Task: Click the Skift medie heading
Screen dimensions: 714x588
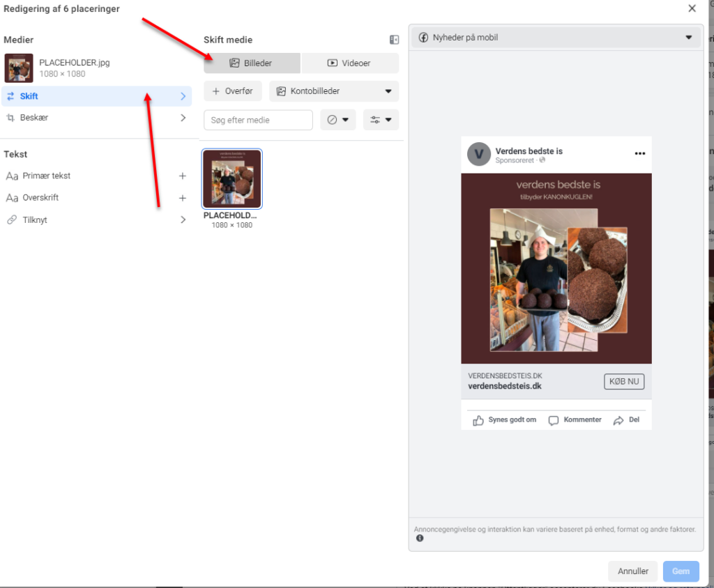Action: [x=228, y=40]
